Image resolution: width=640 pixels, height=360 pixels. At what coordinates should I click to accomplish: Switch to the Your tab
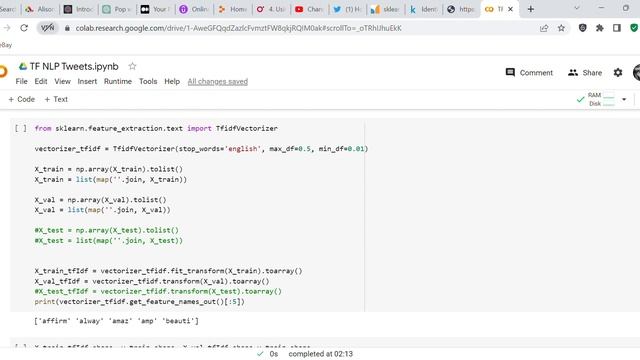(155, 9)
